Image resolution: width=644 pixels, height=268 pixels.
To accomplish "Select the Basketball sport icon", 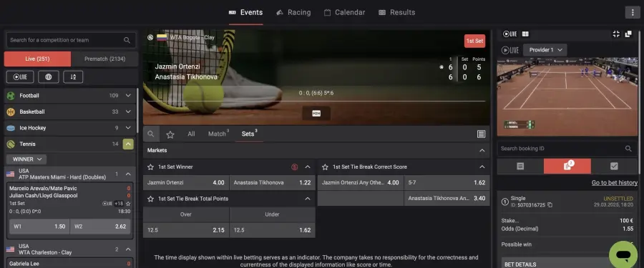I will tap(11, 111).
